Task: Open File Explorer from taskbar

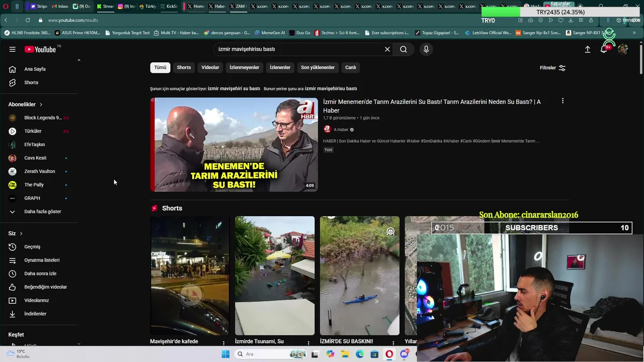Action: coord(345,354)
